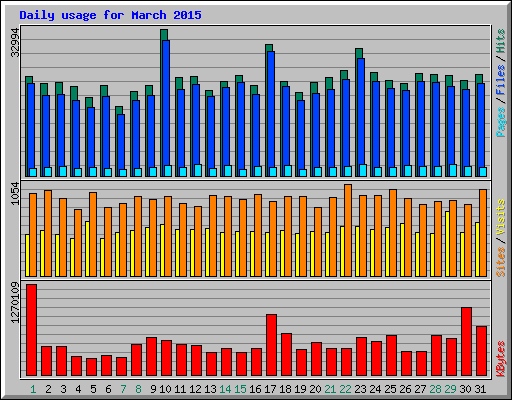Select day 30 on the date axis
This screenshot has width=512, height=400.
coord(465,389)
